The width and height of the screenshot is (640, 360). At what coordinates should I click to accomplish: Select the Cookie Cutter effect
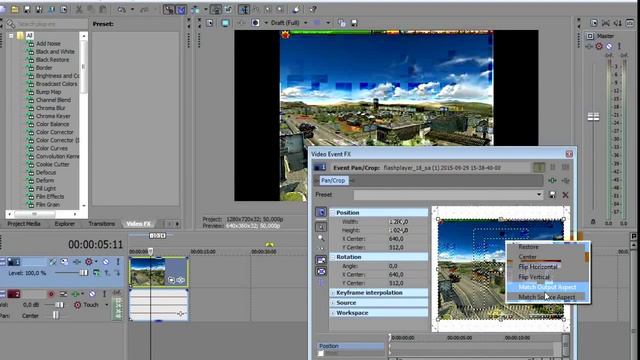[x=52, y=164]
